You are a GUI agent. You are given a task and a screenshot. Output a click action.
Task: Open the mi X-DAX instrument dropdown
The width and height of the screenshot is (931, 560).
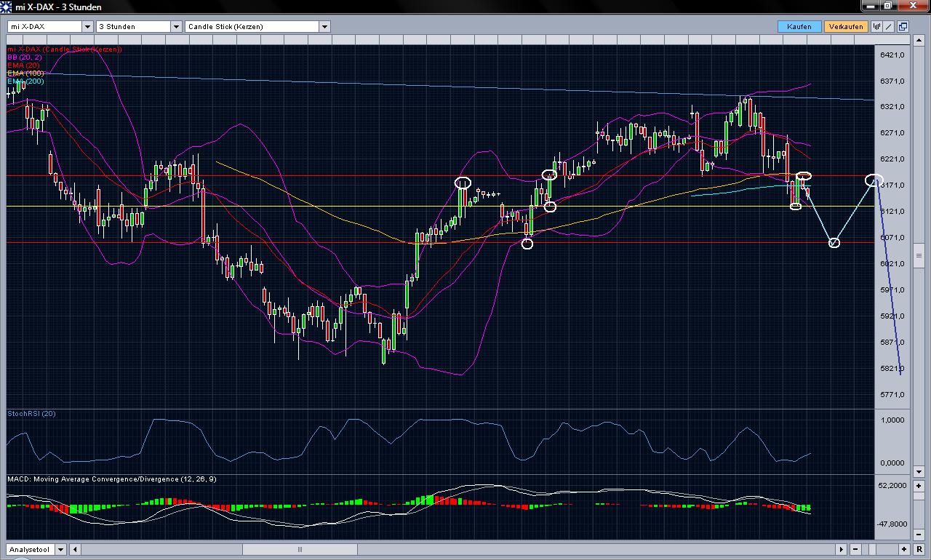(x=87, y=26)
